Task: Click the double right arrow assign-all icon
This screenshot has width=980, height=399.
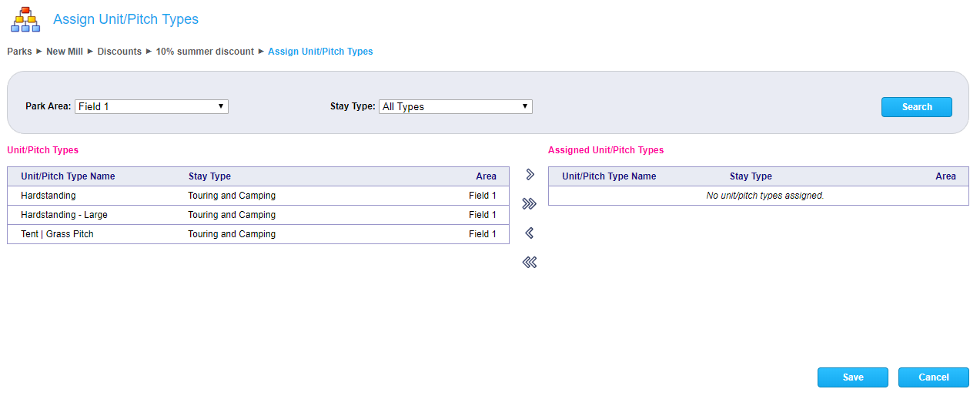Action: [x=529, y=204]
